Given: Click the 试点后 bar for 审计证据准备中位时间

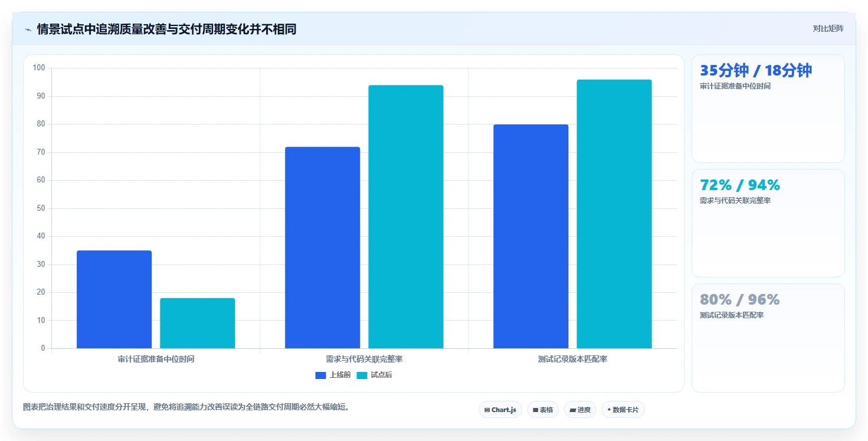Looking at the screenshot, I should tap(198, 323).
